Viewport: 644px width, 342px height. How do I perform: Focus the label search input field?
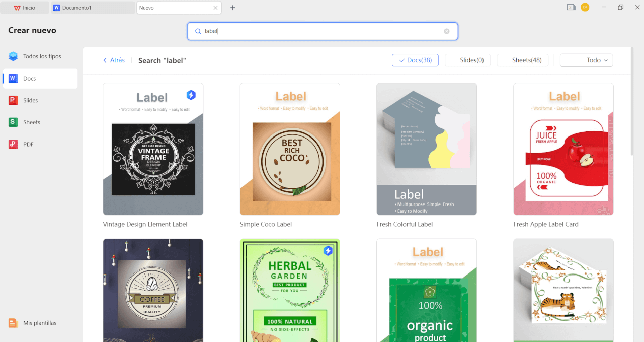tap(323, 31)
